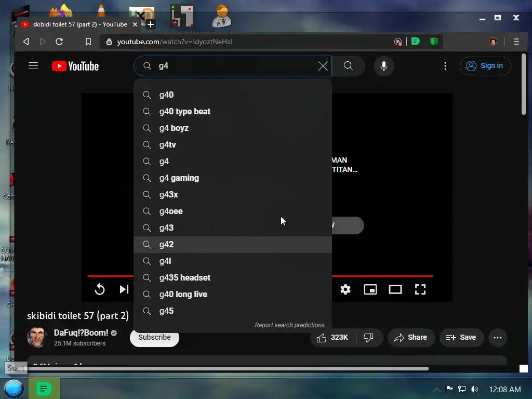Viewport: 532px width, 399px height.
Task: Open the DaFuq!?Boom! channel name link
Action: pos(81,333)
